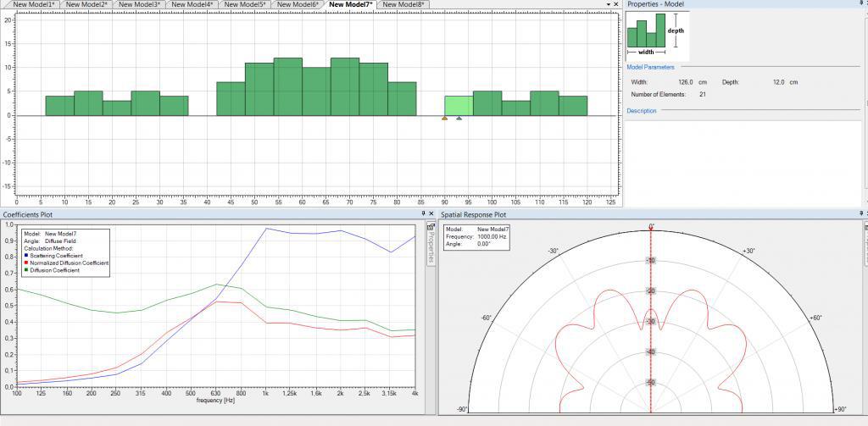Click the Scattering Coefficient legend label
Screen dimensions: 868x426
pos(56,256)
